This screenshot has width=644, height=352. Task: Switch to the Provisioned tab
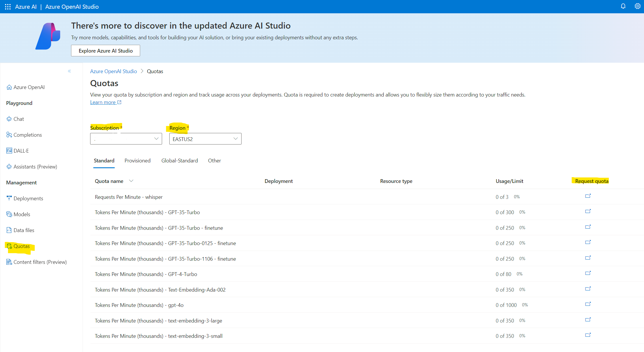[x=138, y=161]
